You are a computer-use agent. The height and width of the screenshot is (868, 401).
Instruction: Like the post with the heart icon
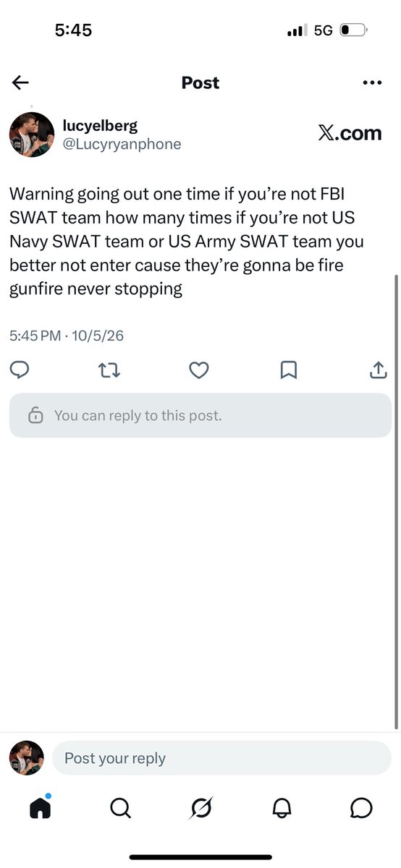coord(198,370)
